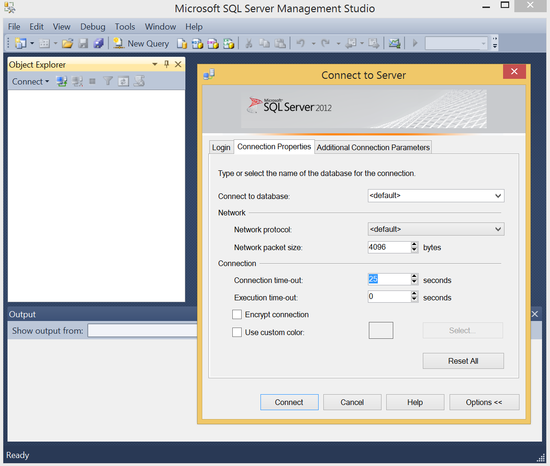Open the Edit menu
This screenshot has height=466, width=550.
(x=36, y=27)
